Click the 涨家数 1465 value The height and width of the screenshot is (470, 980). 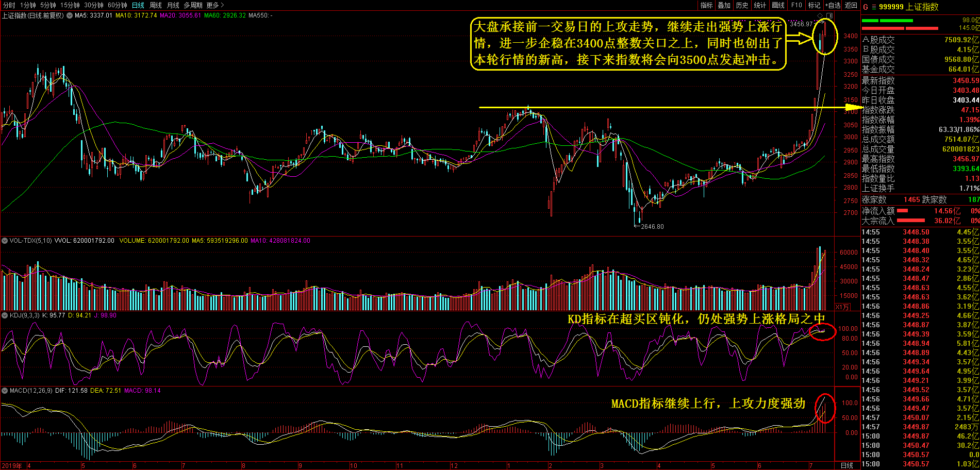911,199
